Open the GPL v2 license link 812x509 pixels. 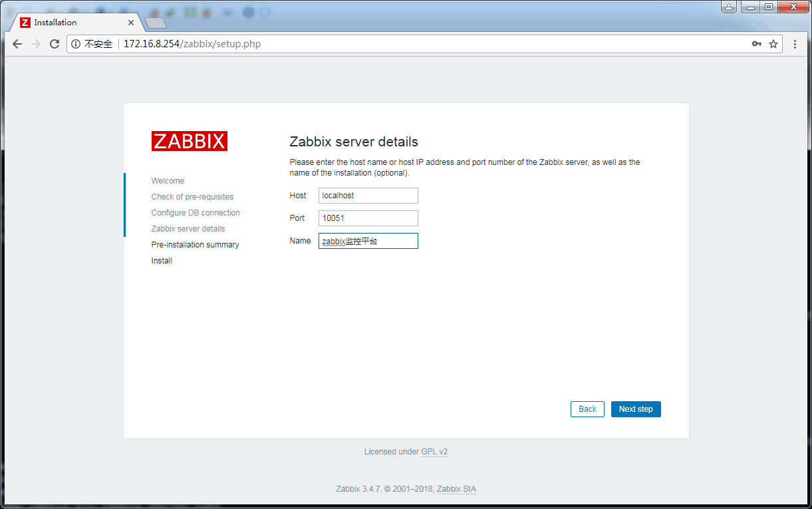click(x=434, y=452)
